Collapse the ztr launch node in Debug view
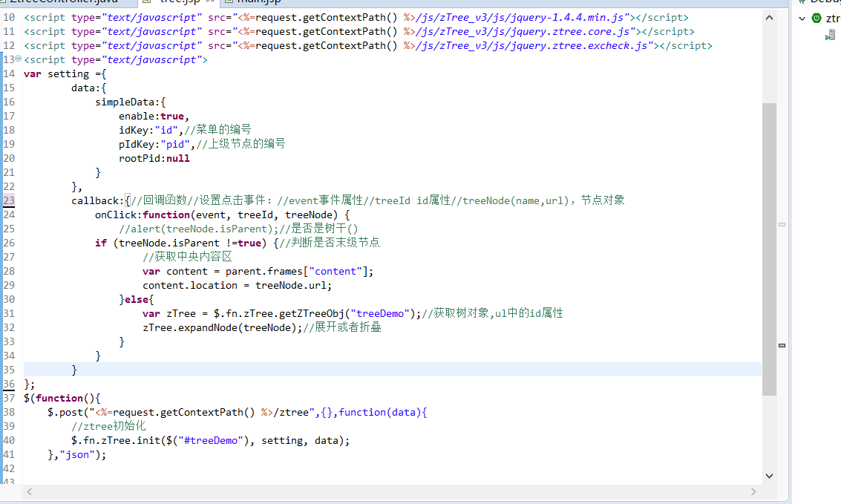This screenshot has height=504, width=841. pyautogui.click(x=802, y=19)
